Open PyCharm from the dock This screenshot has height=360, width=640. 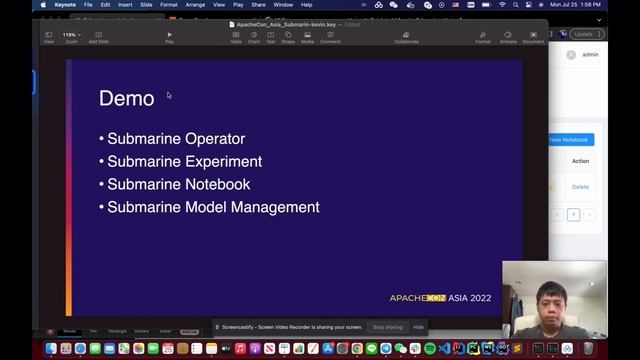point(473,349)
